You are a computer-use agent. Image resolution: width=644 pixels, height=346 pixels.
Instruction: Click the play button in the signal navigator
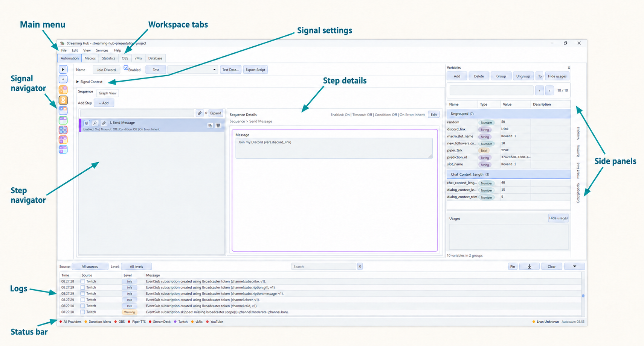[63, 70]
